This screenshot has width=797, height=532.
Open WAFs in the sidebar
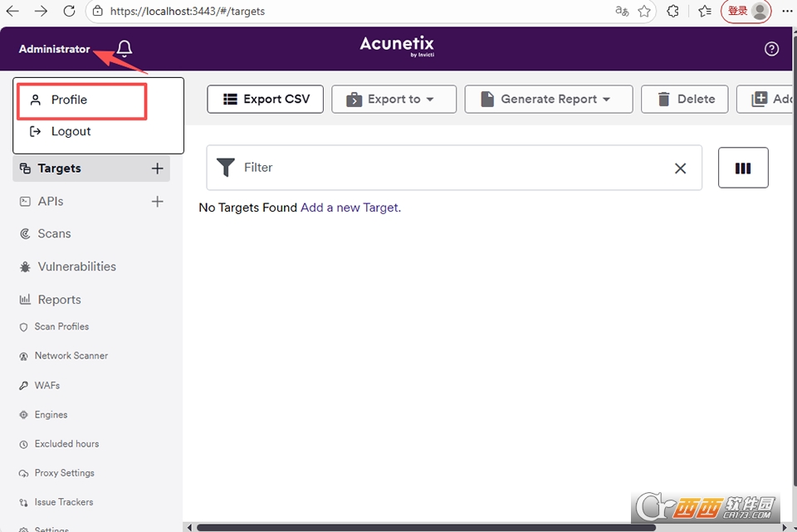pos(46,385)
